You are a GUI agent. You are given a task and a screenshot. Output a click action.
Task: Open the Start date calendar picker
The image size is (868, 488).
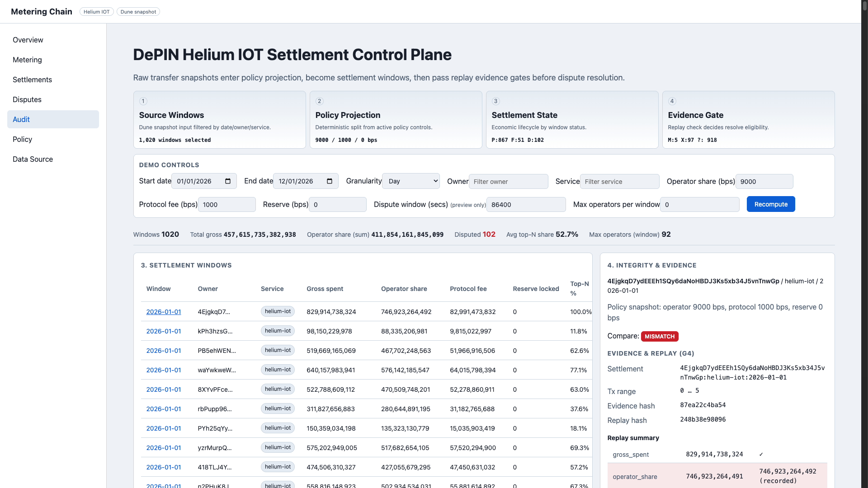click(x=228, y=181)
